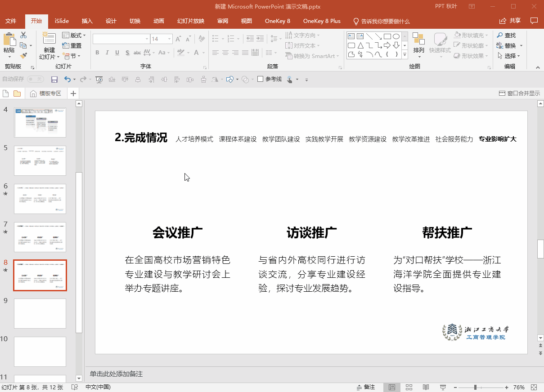Expand the 节 section dropdown

(72, 56)
